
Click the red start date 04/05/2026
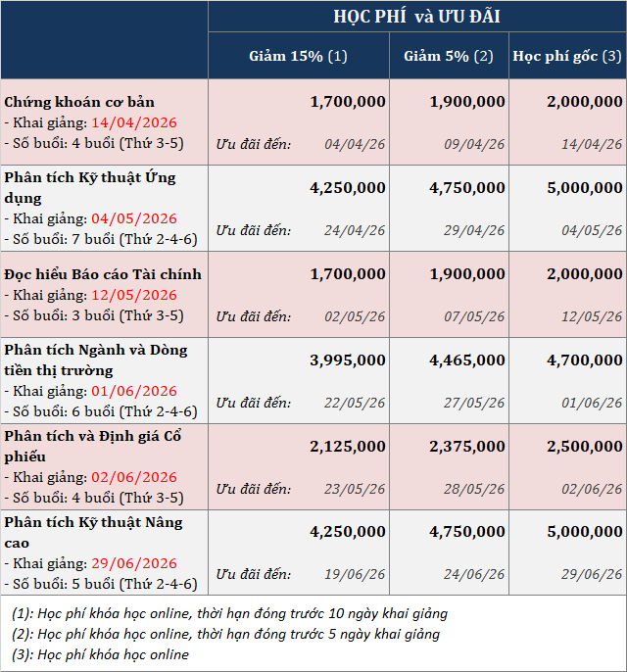pos(134,218)
